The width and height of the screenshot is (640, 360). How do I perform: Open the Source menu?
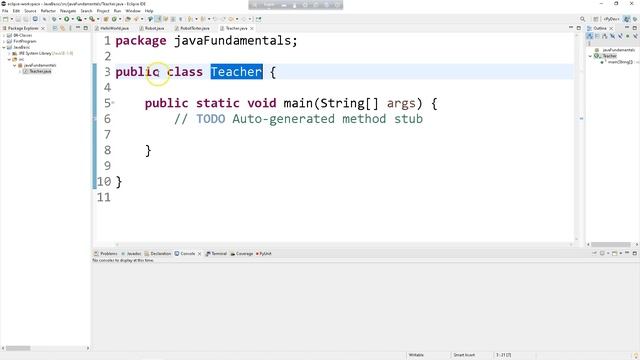click(30, 11)
